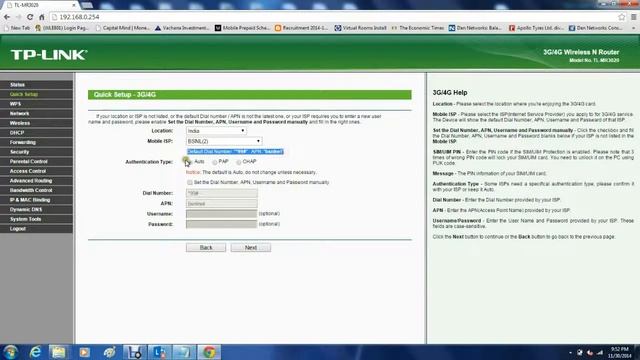Open Status in sidebar menu
Image resolution: width=640 pixels, height=360 pixels.
36,84
